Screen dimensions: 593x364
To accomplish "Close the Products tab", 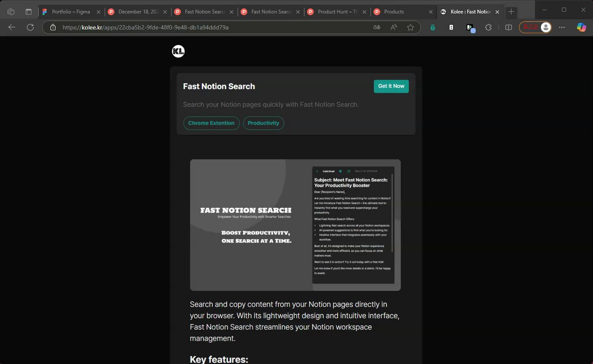I will click(x=431, y=12).
